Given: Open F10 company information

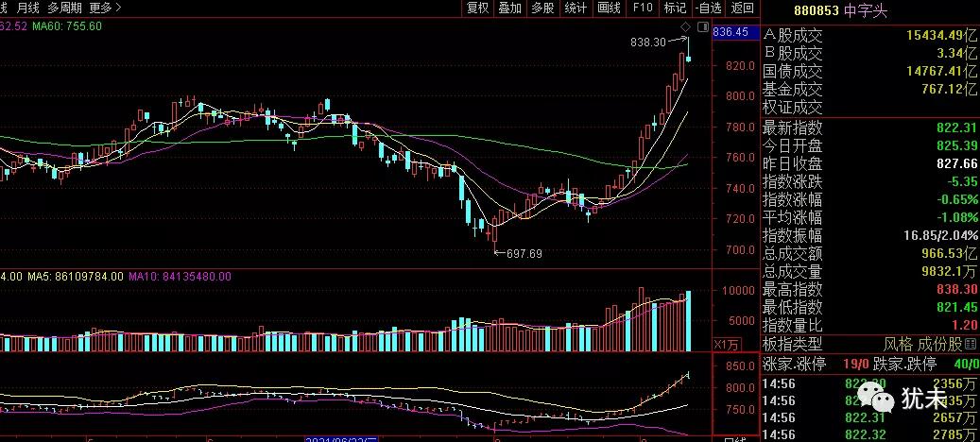Looking at the screenshot, I should point(643,8).
